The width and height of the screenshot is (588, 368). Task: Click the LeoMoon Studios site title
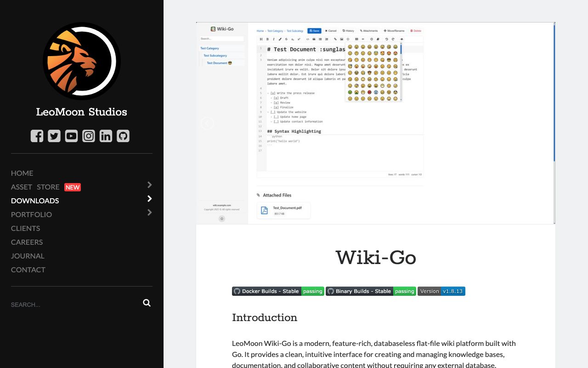point(82,112)
